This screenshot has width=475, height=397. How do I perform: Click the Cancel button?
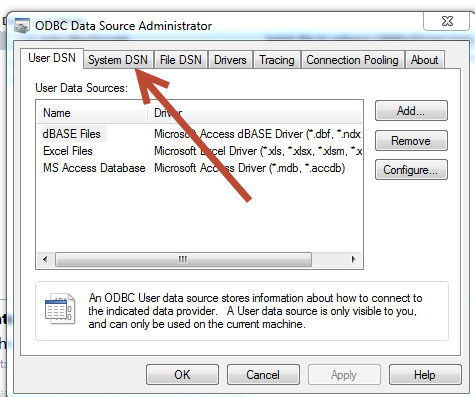(263, 375)
